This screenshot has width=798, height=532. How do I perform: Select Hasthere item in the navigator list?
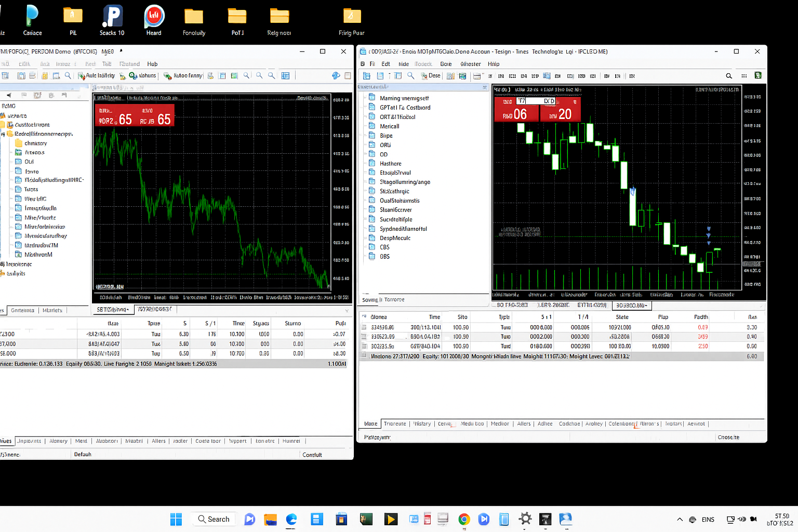point(390,164)
